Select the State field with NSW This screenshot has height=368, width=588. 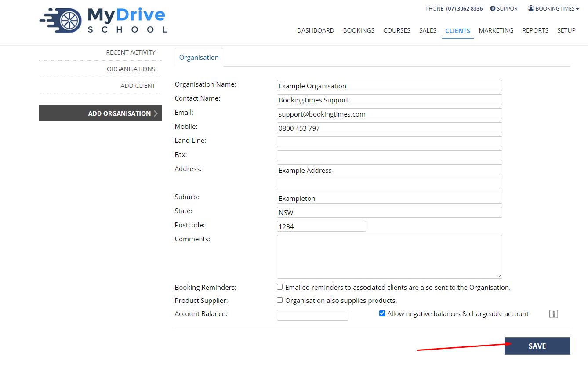tap(389, 212)
